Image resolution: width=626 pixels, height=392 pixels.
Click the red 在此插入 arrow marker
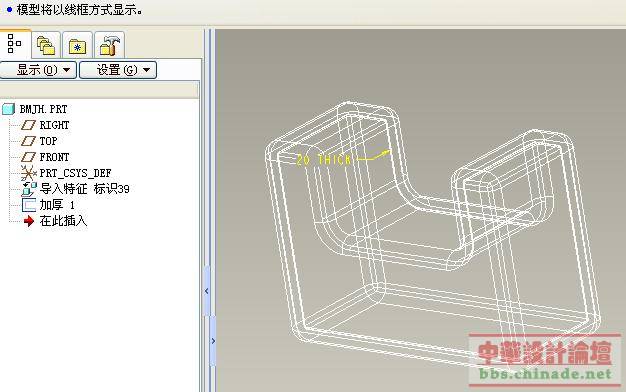[29, 221]
